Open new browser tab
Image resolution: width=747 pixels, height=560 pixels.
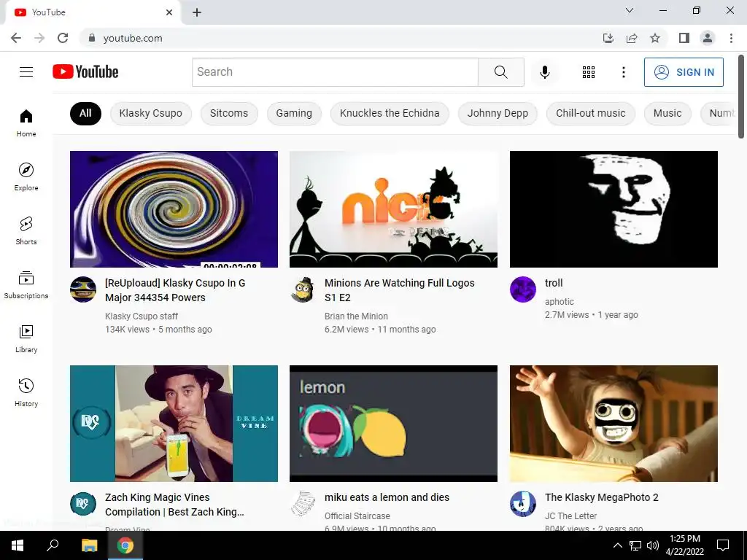(197, 12)
